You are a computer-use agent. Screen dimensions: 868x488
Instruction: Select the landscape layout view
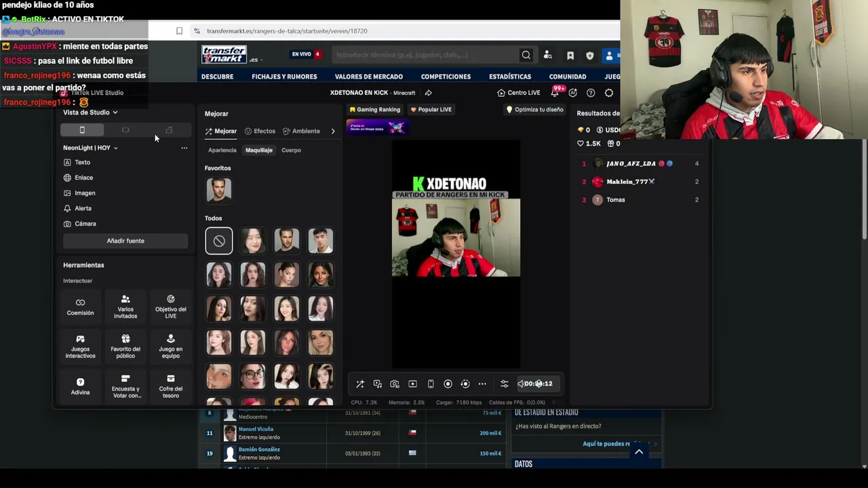point(125,130)
